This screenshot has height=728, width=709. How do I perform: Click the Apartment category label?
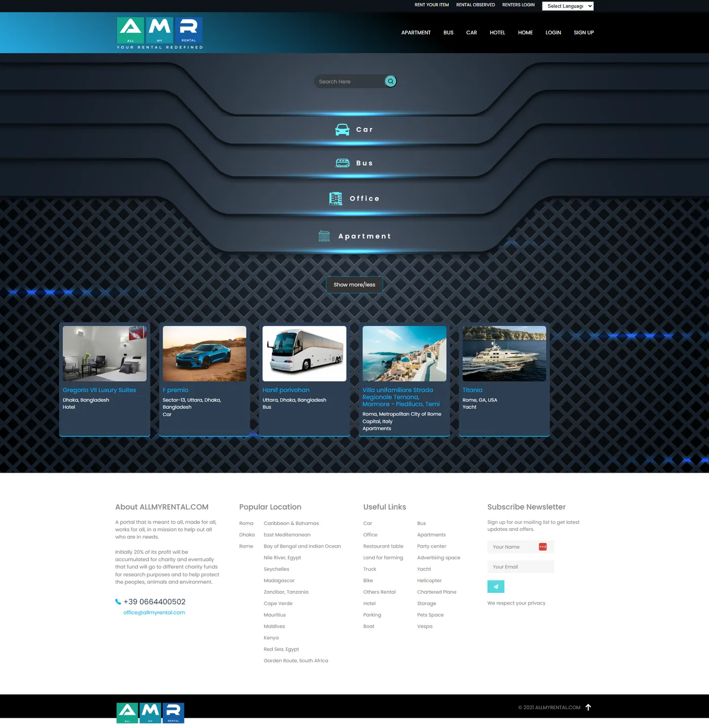(365, 236)
